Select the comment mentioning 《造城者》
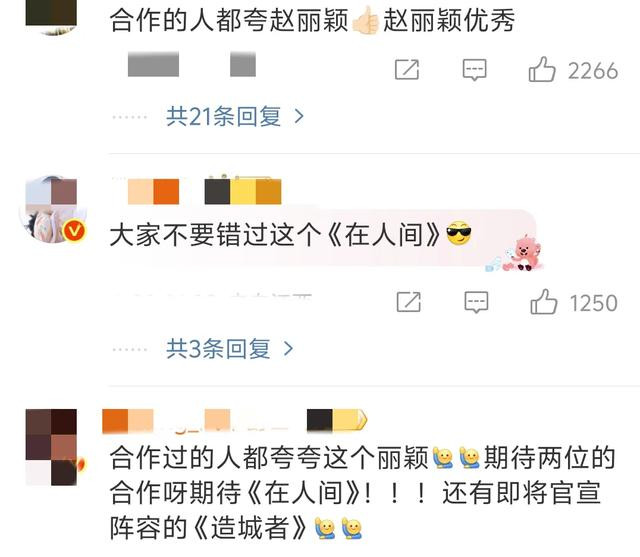 [x=362, y=493]
